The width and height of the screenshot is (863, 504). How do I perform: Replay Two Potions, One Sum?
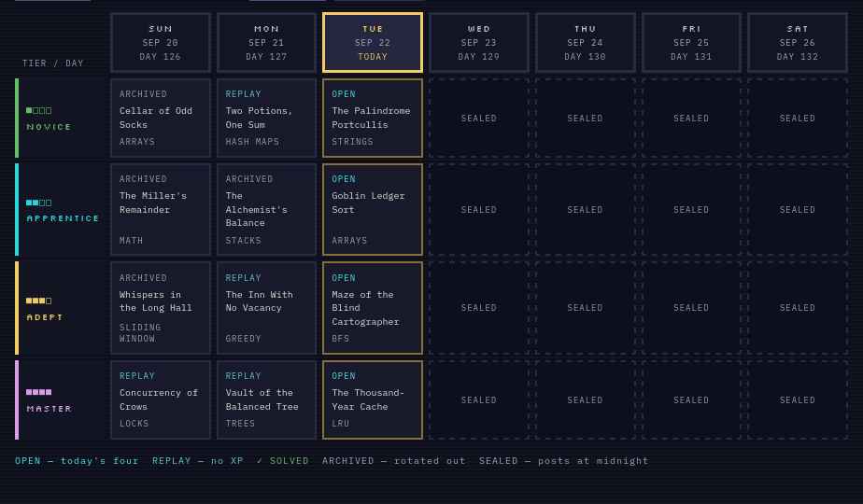pos(266,118)
